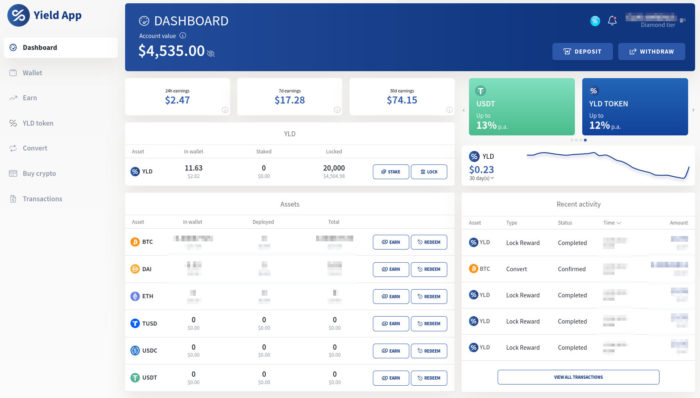The width and height of the screenshot is (700, 398).
Task: Click the 20,000 locked YLD value
Action: tap(334, 168)
